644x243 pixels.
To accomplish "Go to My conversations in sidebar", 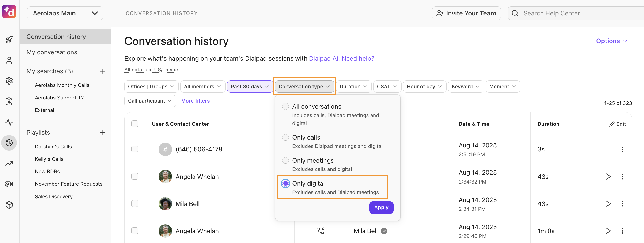I will 52,52.
